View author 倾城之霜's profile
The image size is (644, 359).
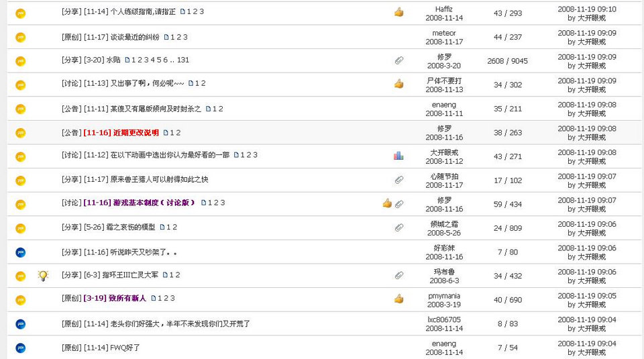click(444, 224)
